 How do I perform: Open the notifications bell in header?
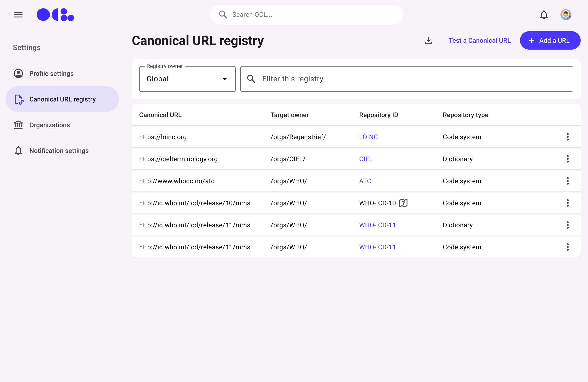click(543, 15)
